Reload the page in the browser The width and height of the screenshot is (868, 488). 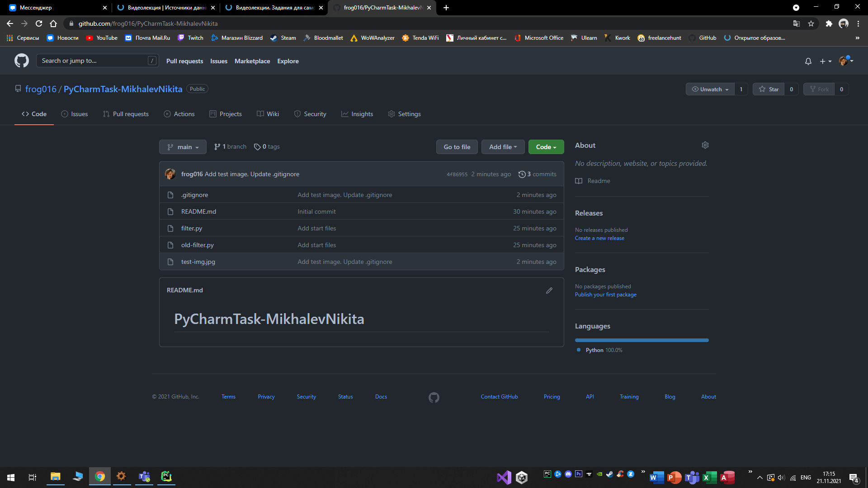(39, 23)
